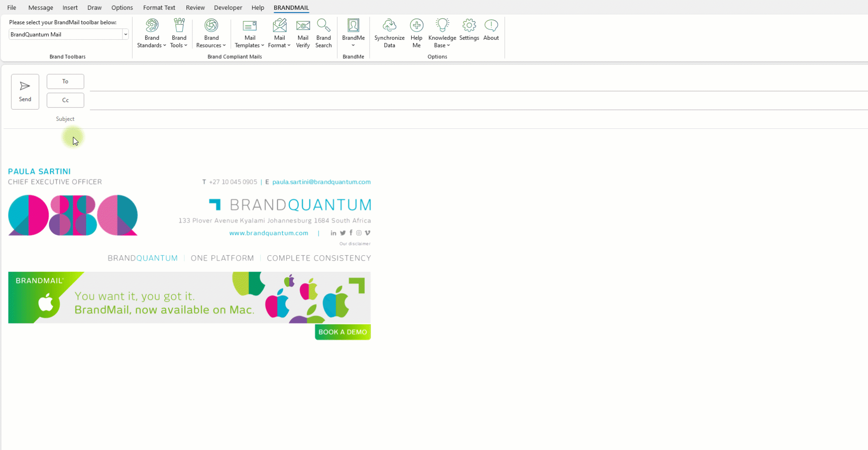Image resolution: width=868 pixels, height=450 pixels.
Task: Open the Mail Templates gallery
Action: [249, 33]
